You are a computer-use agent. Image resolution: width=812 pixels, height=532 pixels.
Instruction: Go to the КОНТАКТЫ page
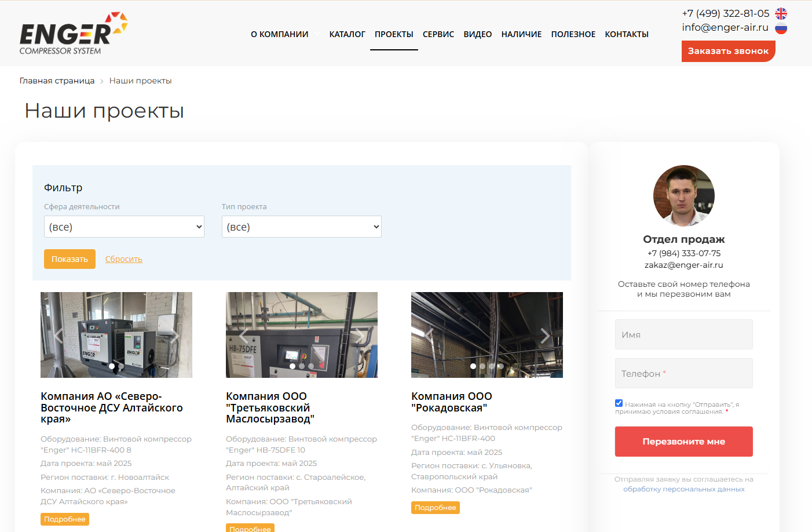(627, 34)
